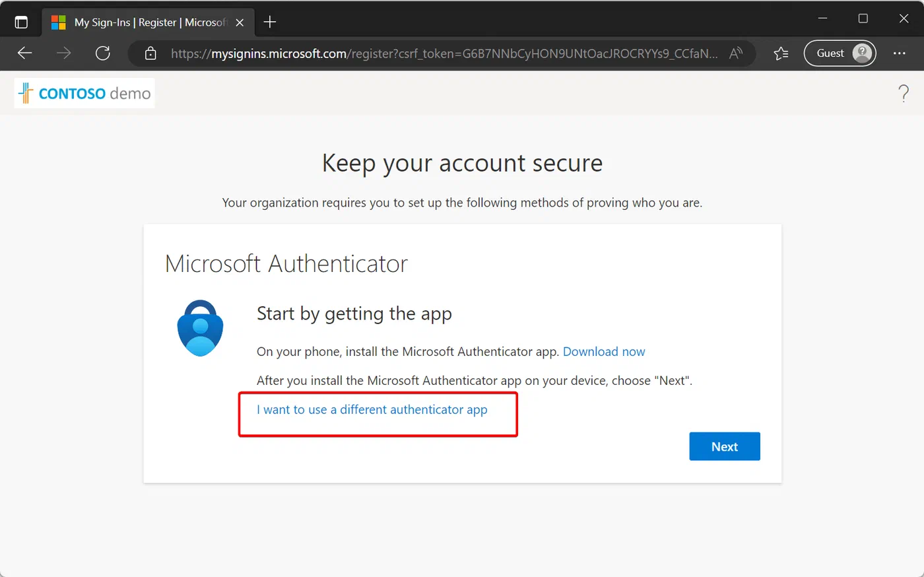The image size is (924, 577).
Task: Select the My Sign-Ins browser tab
Action: (148, 22)
